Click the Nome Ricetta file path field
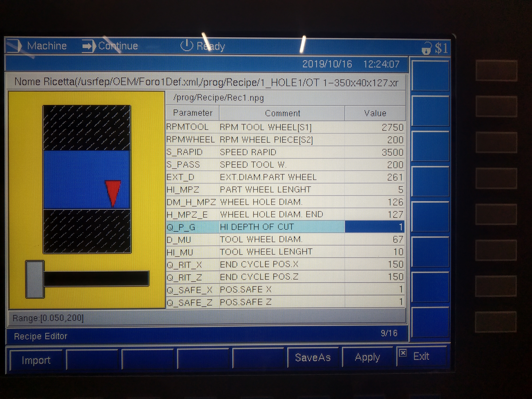The height and width of the screenshot is (399, 532). tap(206, 82)
